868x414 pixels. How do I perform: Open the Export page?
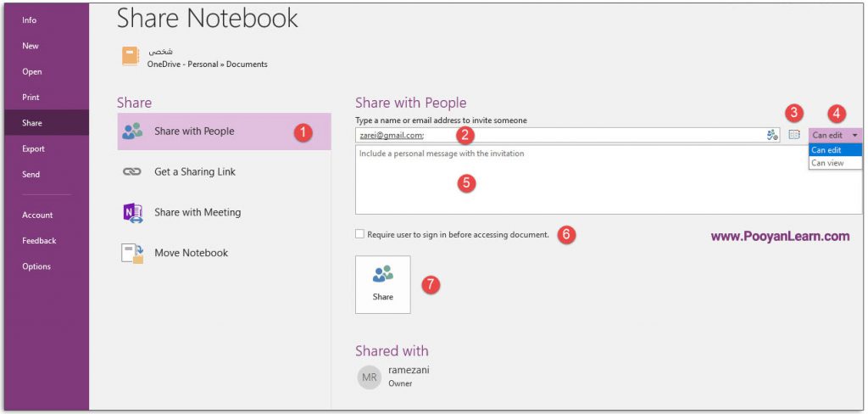tap(33, 148)
